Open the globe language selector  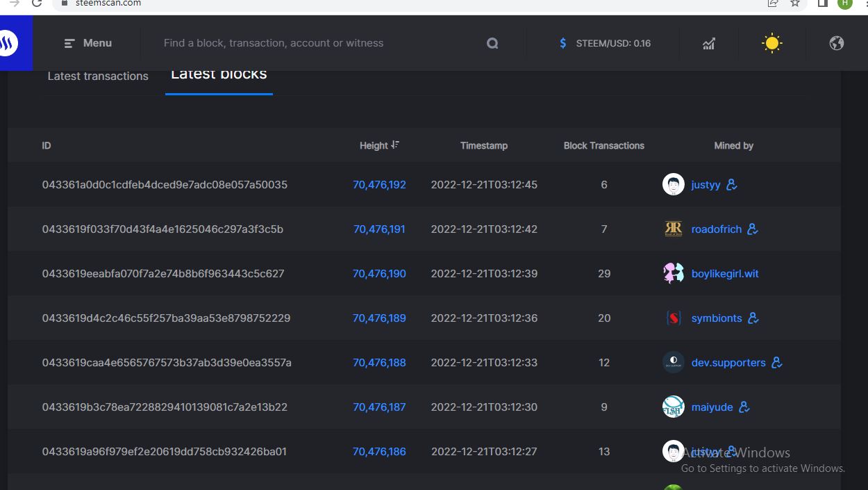click(x=837, y=43)
